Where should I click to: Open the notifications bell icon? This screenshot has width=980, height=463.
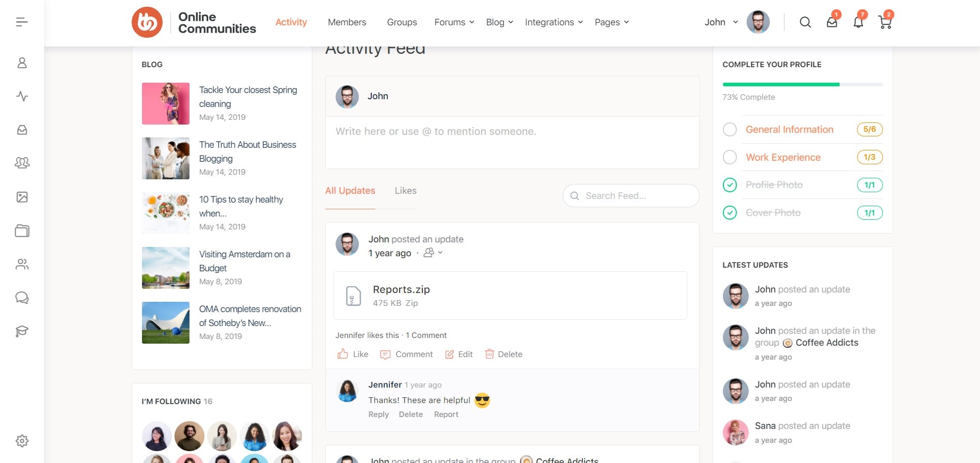point(858,22)
